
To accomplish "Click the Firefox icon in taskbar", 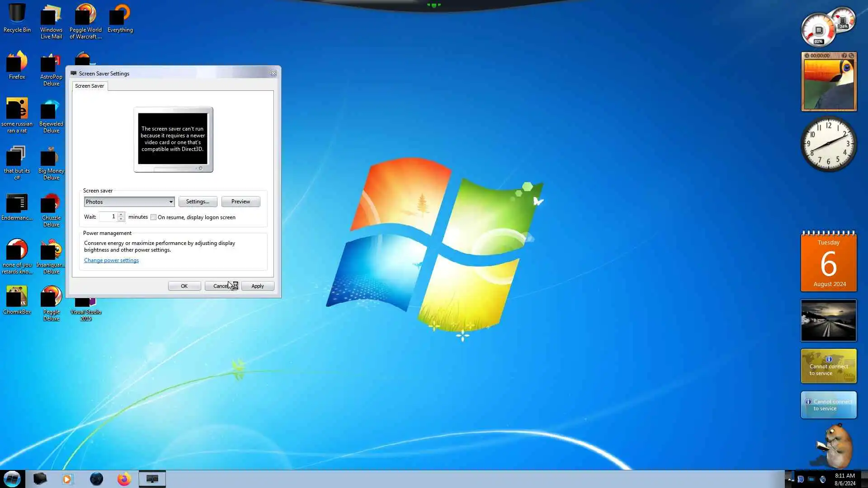I will pos(124,479).
